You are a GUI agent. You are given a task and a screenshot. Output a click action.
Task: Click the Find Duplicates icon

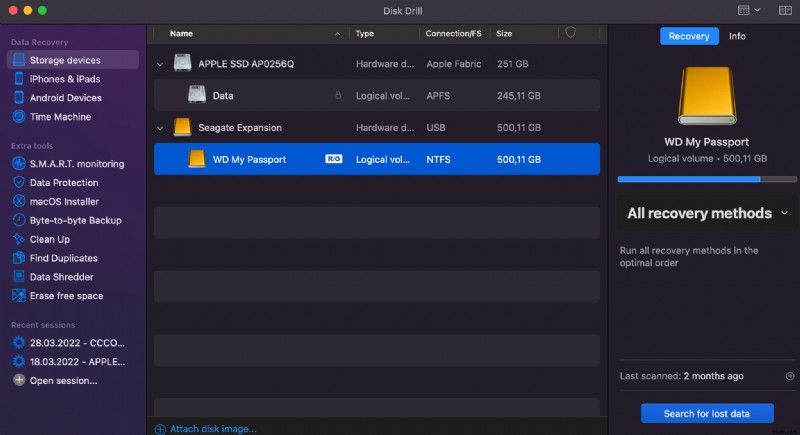tap(19, 258)
